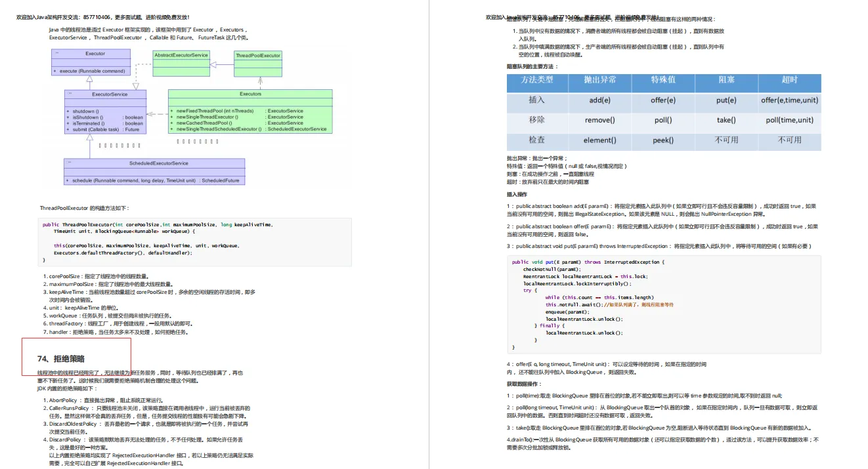
Task: Select the ScheduledExecutorService class box title
Action: (x=158, y=163)
